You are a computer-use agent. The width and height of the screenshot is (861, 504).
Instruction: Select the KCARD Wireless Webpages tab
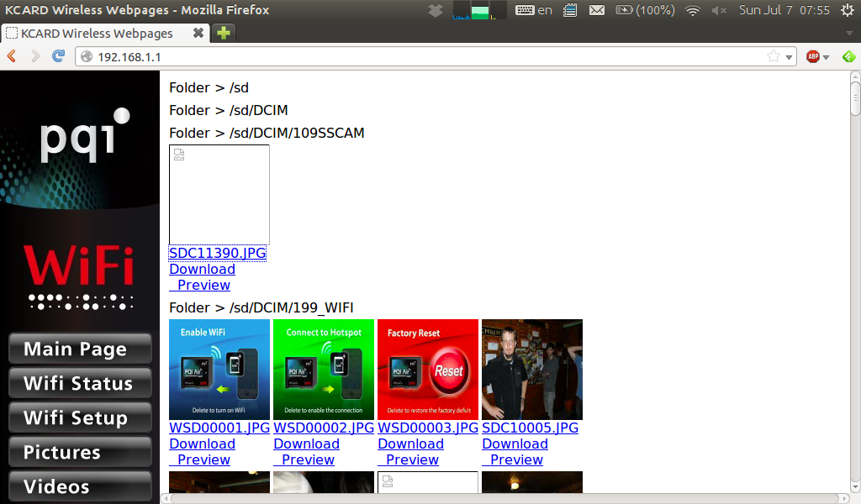[x=105, y=33]
